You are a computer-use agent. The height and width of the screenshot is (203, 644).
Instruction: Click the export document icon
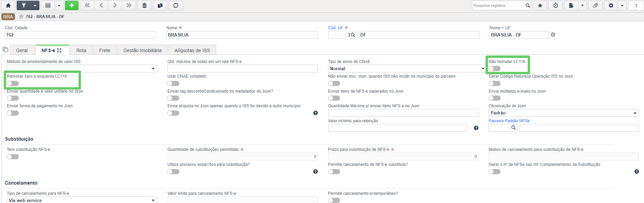(x=571, y=5)
